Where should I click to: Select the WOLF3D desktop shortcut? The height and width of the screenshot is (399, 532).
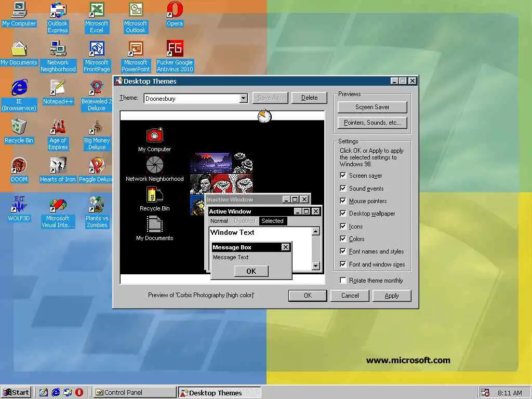click(19, 209)
